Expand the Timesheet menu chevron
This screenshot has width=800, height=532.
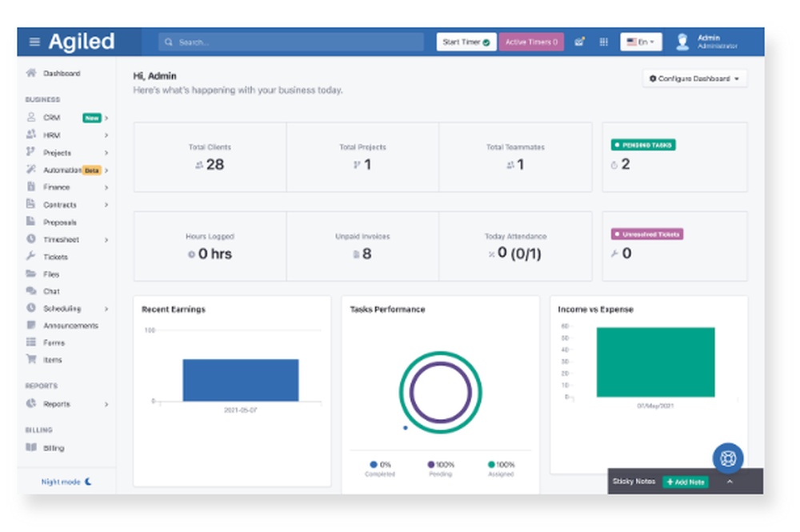tap(106, 240)
